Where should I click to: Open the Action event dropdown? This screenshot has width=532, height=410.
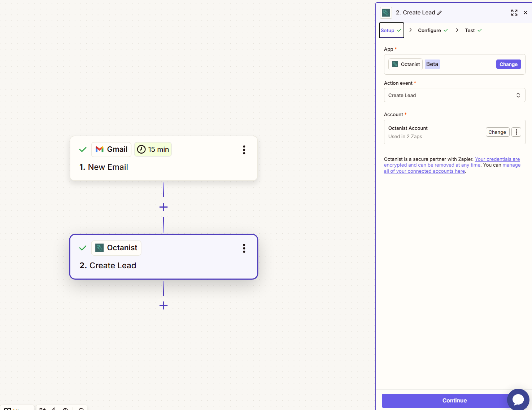454,95
